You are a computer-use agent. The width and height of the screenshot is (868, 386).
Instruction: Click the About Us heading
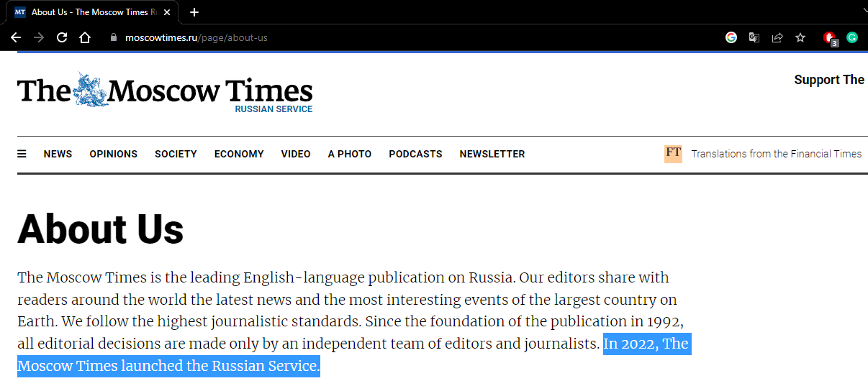tap(100, 229)
